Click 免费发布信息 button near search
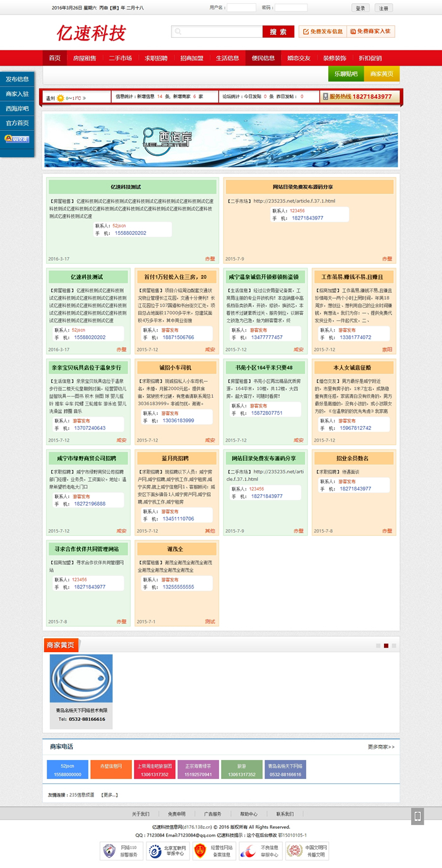This screenshot has width=442, height=868. click(323, 32)
